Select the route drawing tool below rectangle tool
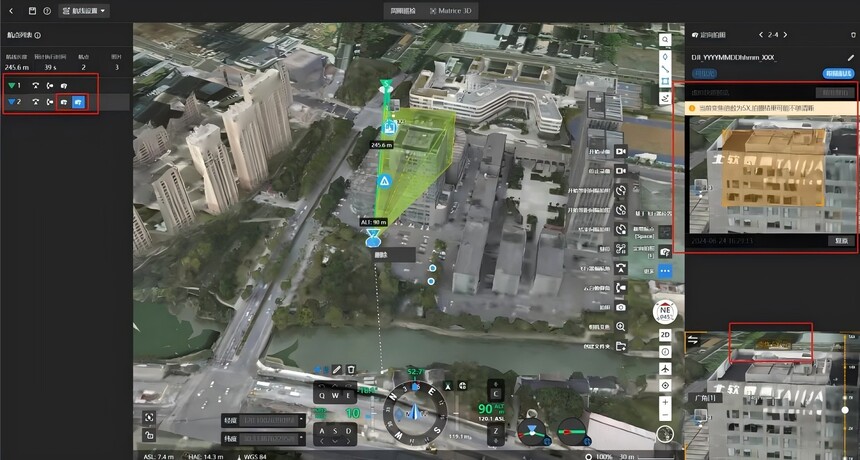 tap(665, 99)
